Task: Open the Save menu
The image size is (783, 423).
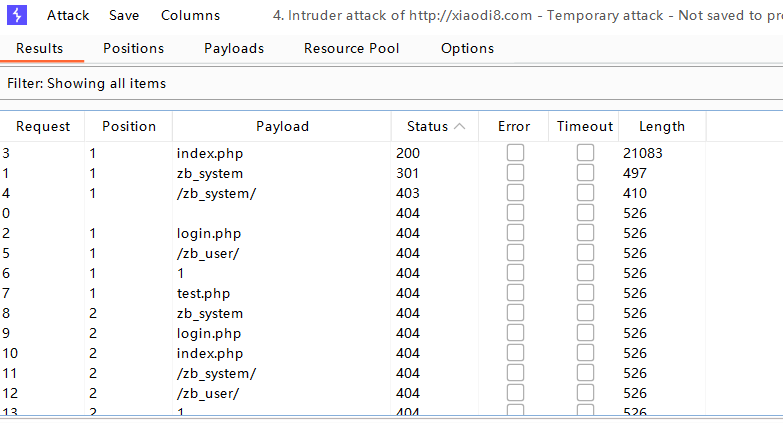Action: pos(124,15)
